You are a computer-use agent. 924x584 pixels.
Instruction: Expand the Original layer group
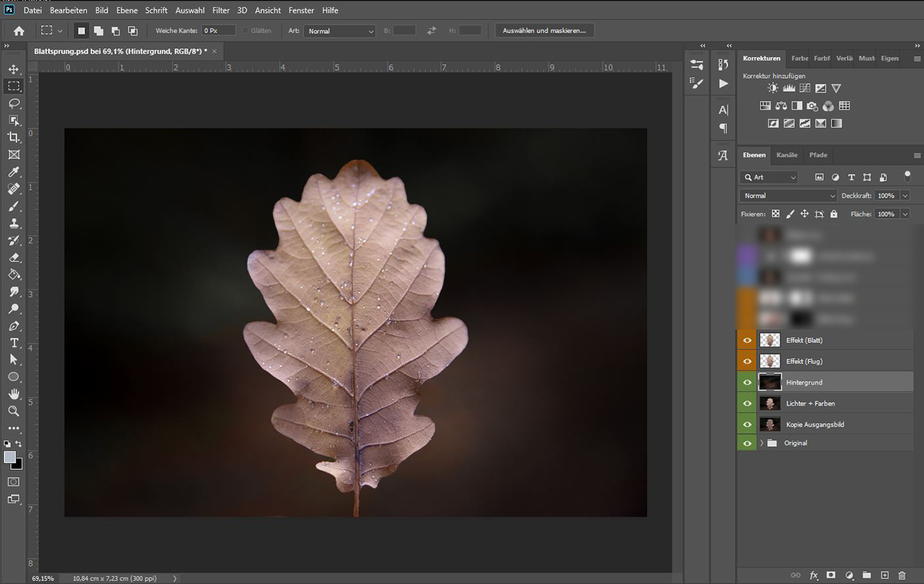tap(762, 443)
